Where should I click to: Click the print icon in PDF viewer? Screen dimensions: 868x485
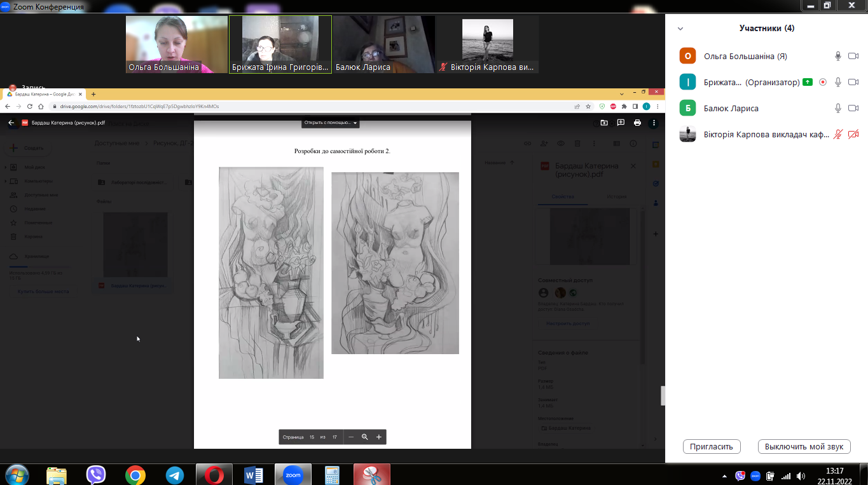click(x=637, y=123)
